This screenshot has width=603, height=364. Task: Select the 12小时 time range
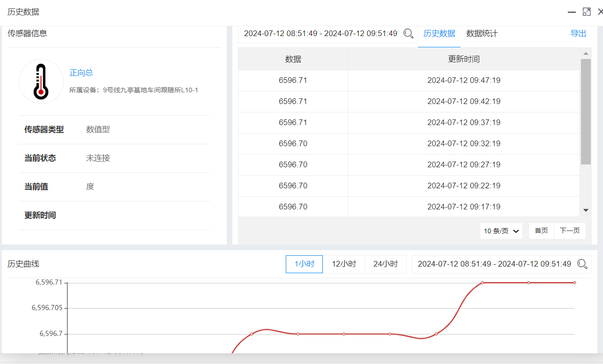[344, 264]
